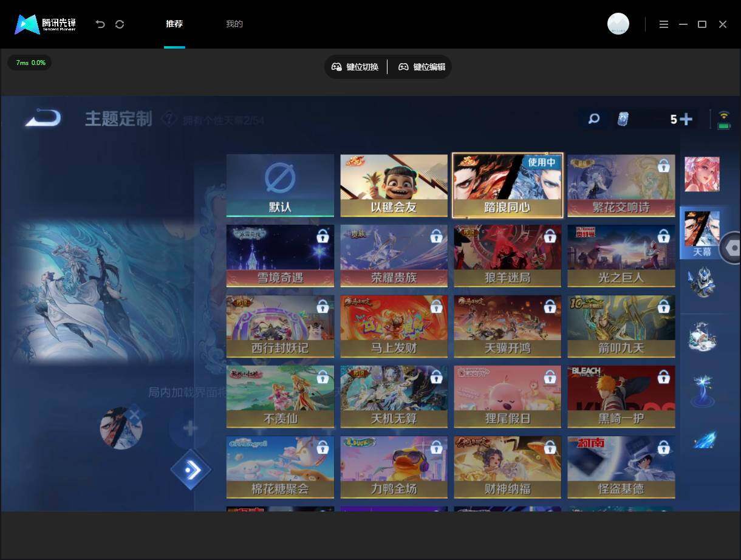Click the lock icon on 马上发财
Screen dimensions: 741x560
[x=436, y=306]
